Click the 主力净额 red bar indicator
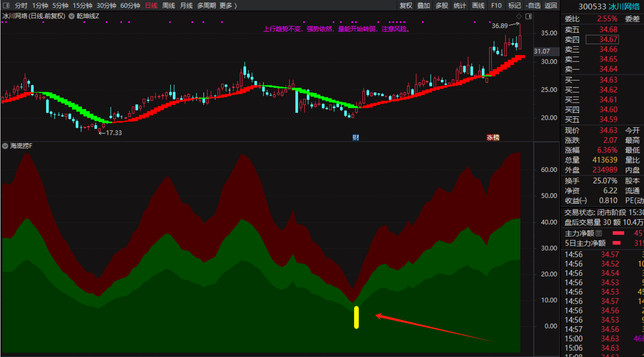The height and width of the screenshot is (357, 644). click(618, 233)
